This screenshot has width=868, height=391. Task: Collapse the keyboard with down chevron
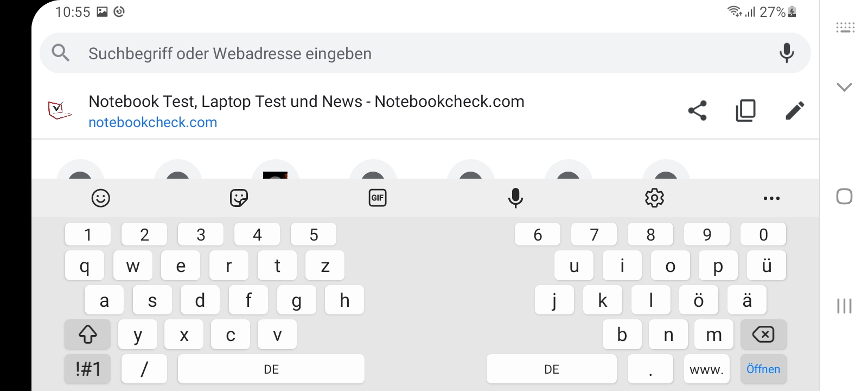844,87
